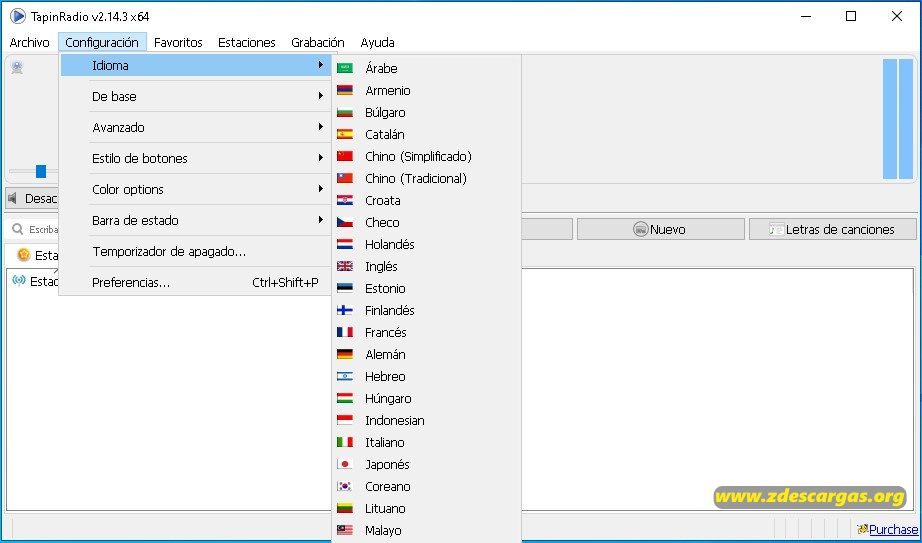The height and width of the screenshot is (543, 922).
Task: Select Árabe language text
Action: [381, 68]
